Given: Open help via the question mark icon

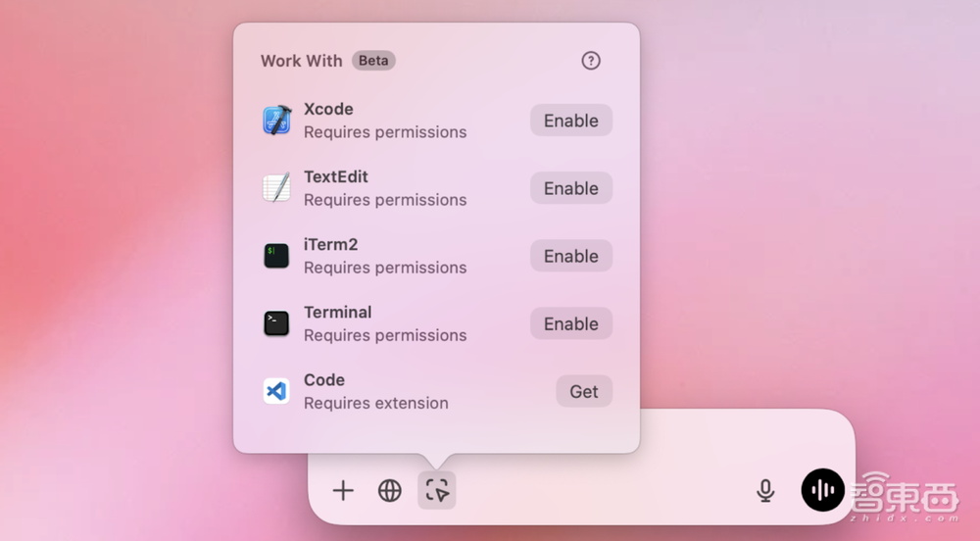Looking at the screenshot, I should (591, 61).
